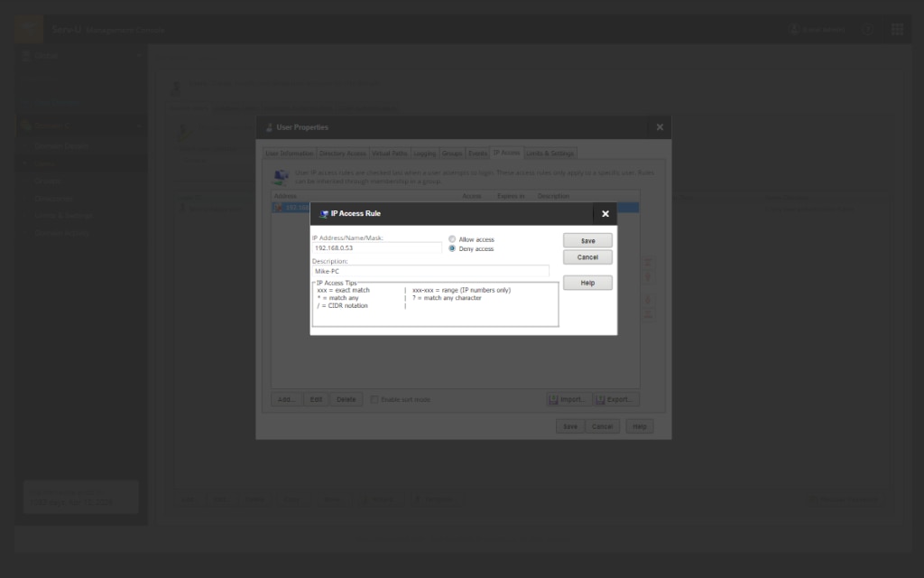The image size is (924, 578).
Task: Enable sort mode checkbox
Action: pyautogui.click(x=374, y=398)
